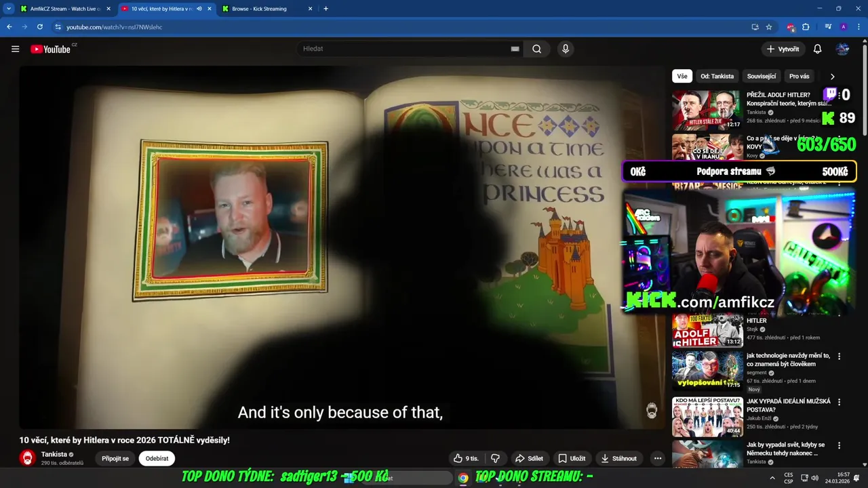Open the Chrome three-dot menu
The image size is (868, 488).
click(858, 27)
